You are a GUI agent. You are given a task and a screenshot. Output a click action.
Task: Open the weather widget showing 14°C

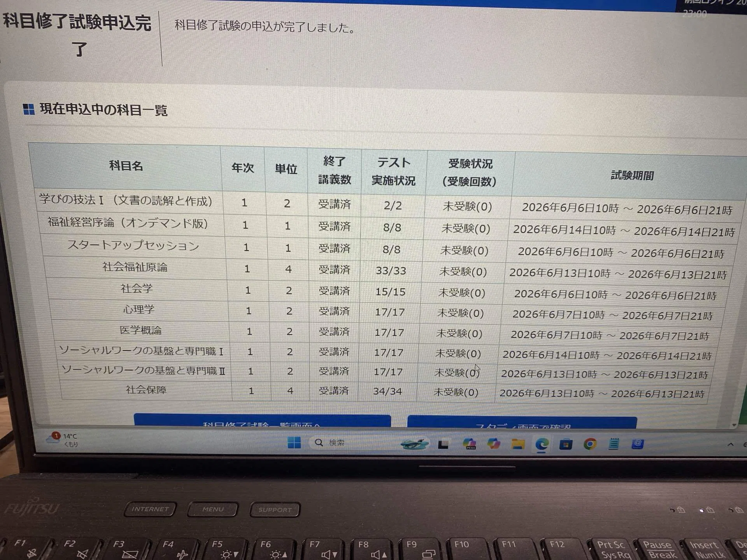pos(62,439)
